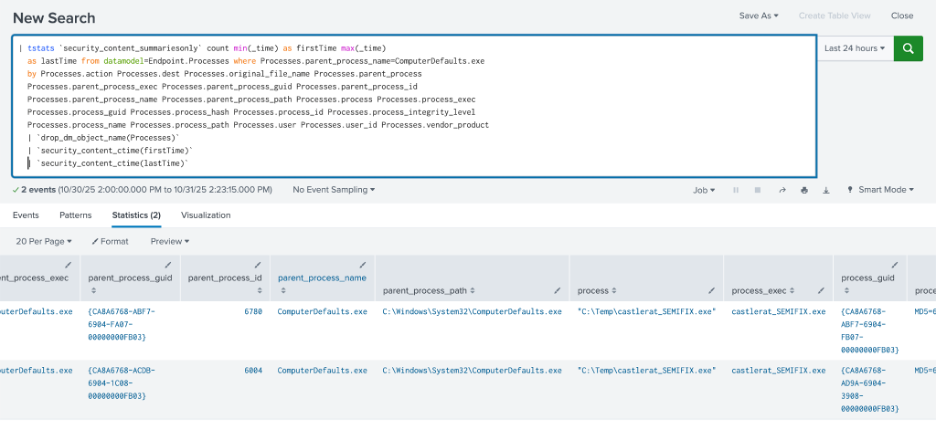Click the Share job arrow icon

pyautogui.click(x=782, y=190)
